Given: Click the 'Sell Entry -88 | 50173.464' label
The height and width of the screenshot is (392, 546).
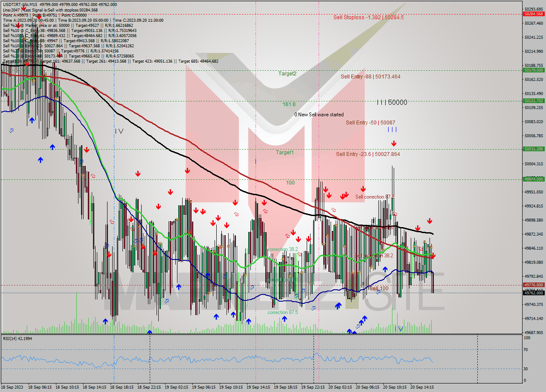Looking at the screenshot, I should click(x=370, y=77).
